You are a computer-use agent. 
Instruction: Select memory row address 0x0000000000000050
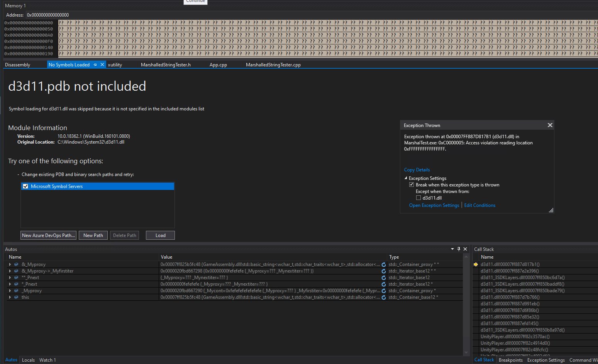(x=29, y=29)
